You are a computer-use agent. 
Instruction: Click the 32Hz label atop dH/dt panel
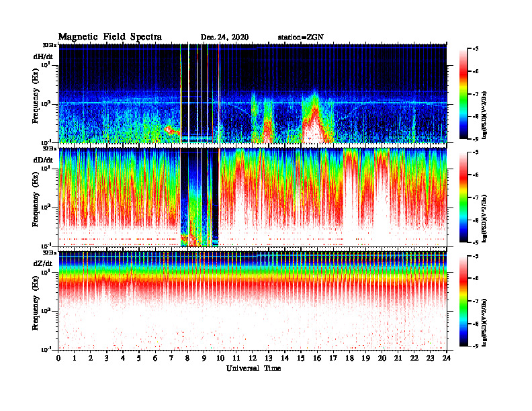coord(50,45)
